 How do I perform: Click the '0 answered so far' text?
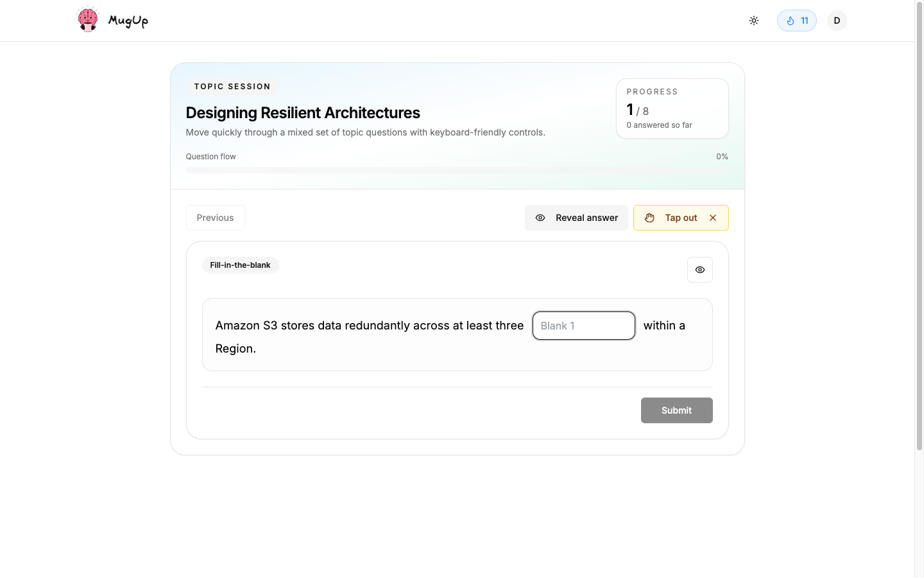tap(659, 125)
